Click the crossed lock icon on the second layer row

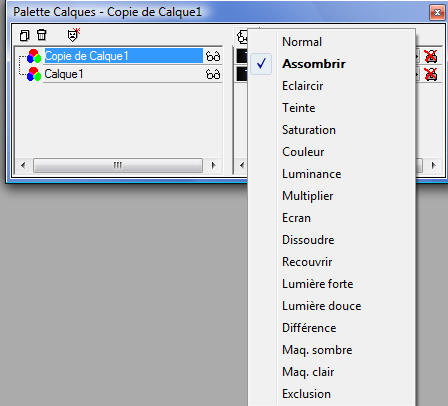click(431, 74)
